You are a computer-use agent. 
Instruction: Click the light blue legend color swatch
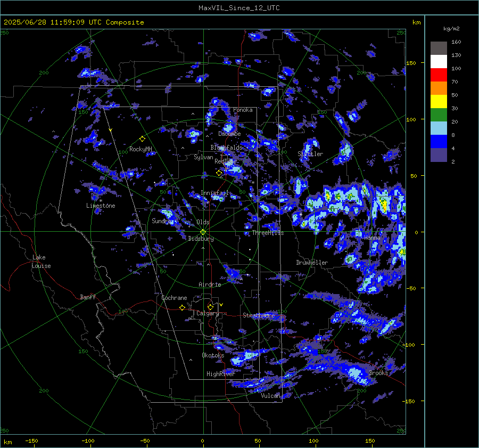[439, 128]
